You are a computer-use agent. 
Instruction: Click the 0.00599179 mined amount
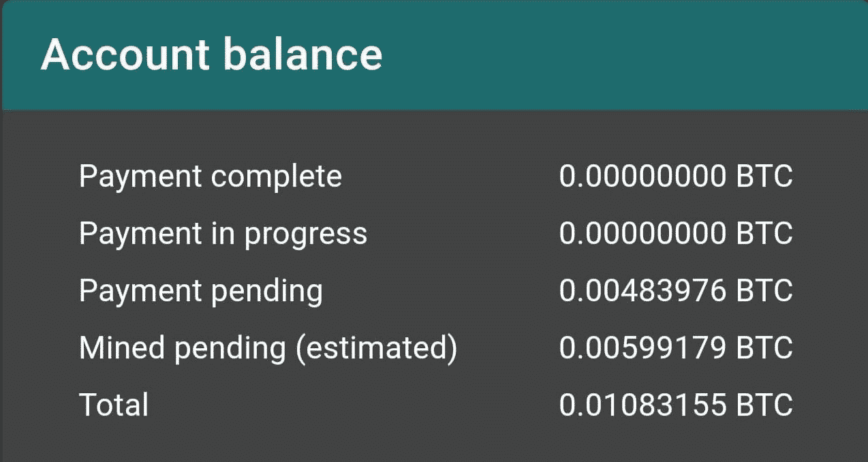[642, 348]
